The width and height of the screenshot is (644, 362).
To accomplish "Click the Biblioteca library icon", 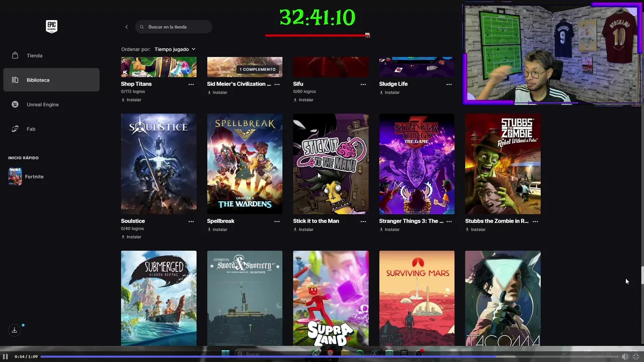I will 15,80.
